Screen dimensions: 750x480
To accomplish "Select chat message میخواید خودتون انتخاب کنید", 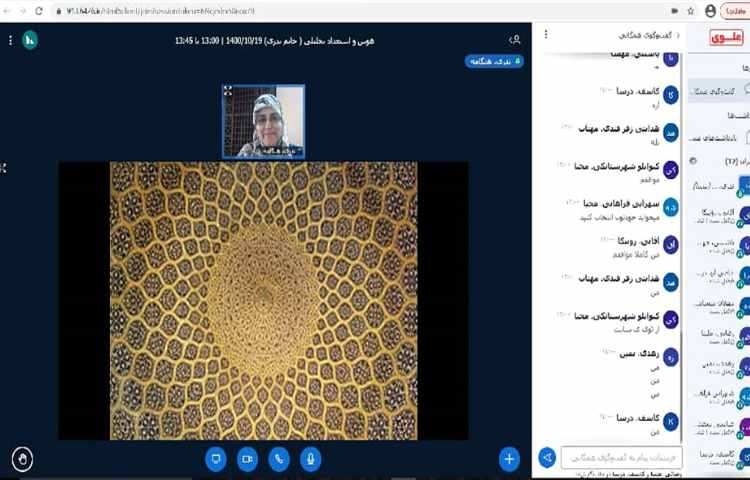I will (x=620, y=218).
